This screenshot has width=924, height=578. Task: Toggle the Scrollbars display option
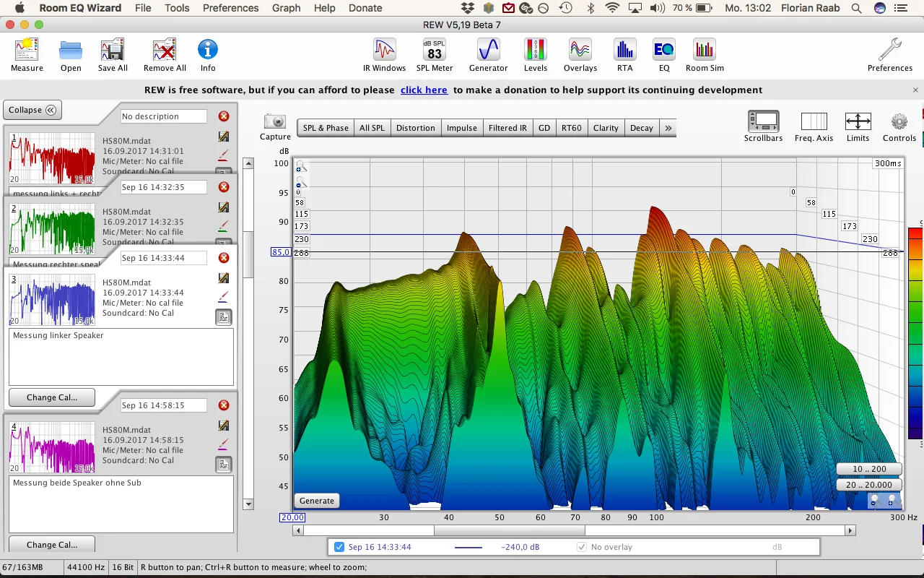763,126
